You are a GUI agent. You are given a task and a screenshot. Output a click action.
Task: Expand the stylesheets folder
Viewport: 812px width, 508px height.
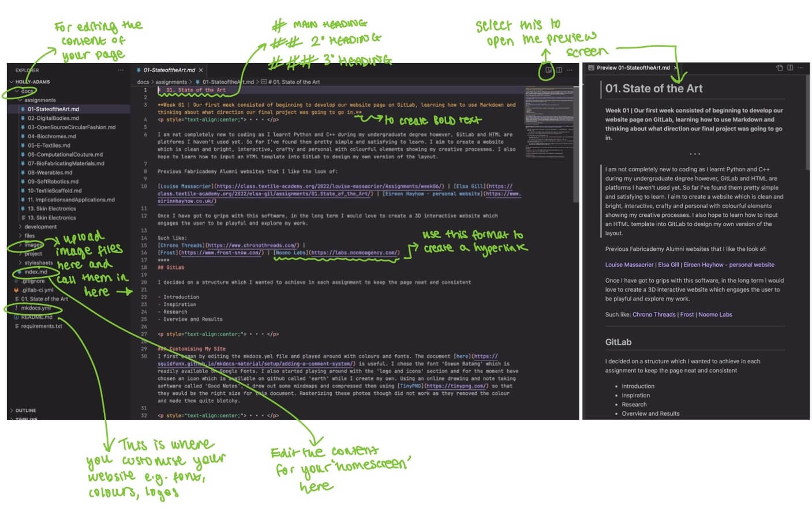tap(38, 263)
